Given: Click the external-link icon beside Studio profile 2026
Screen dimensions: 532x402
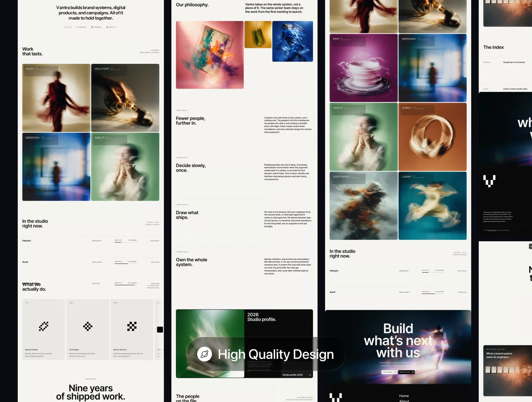Looking at the screenshot, I should [310, 375].
